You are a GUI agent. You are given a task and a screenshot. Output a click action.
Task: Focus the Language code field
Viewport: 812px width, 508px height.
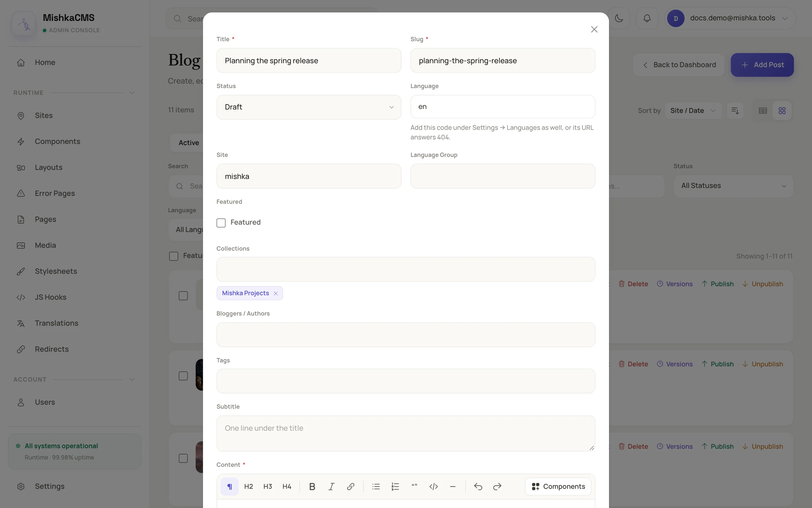pyautogui.click(x=503, y=107)
